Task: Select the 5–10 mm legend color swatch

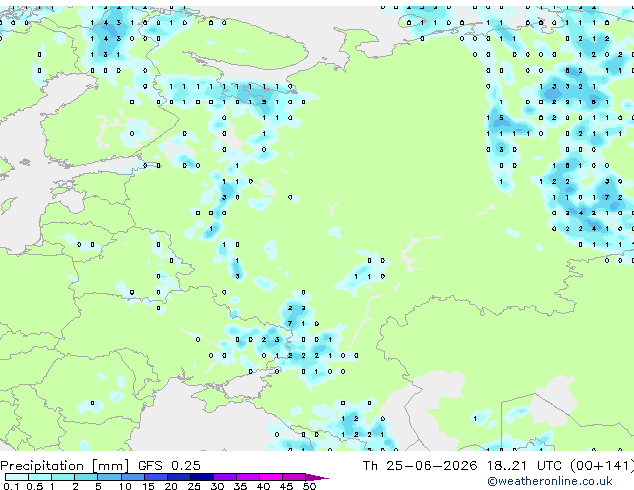Action: [x=109, y=477]
